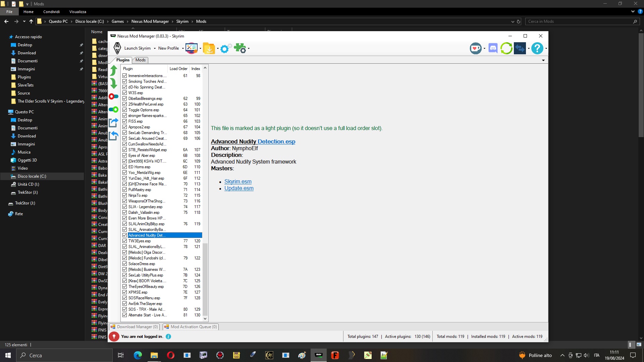Screen dimensions: 644x362
Task: Open the question mark help icon
Action: 537,48
